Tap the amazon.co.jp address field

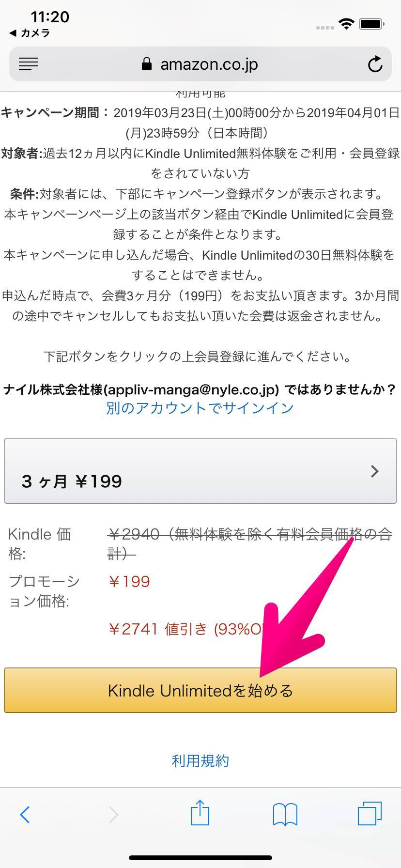[200, 64]
